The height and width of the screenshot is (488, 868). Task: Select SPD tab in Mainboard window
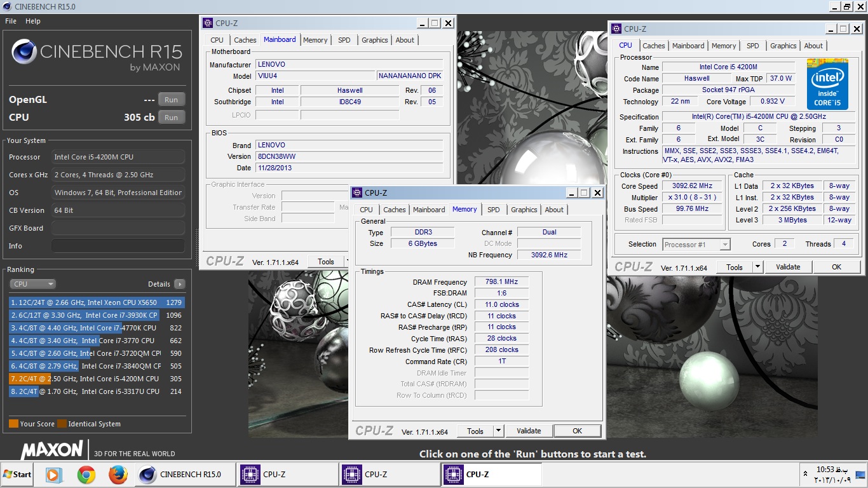(344, 40)
